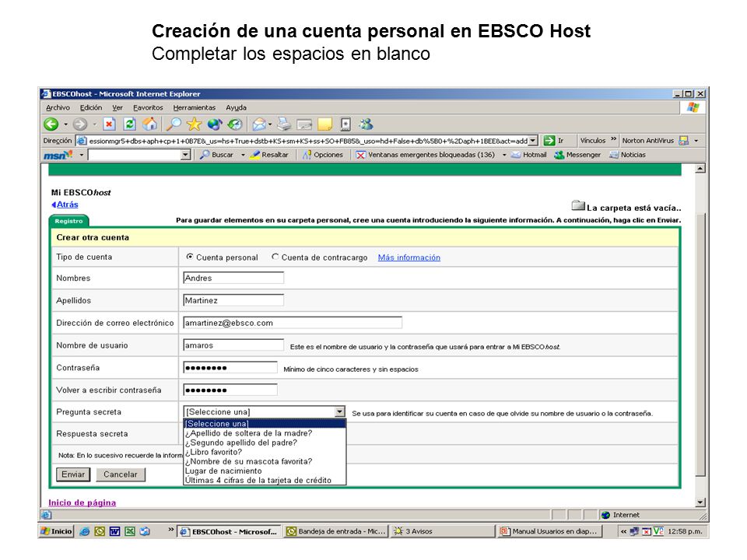Open the Edición menu

[x=91, y=107]
